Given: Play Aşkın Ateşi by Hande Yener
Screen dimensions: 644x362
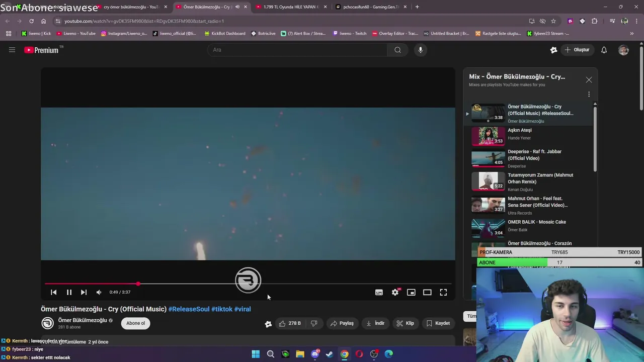Looking at the screenshot, I should [x=528, y=135].
